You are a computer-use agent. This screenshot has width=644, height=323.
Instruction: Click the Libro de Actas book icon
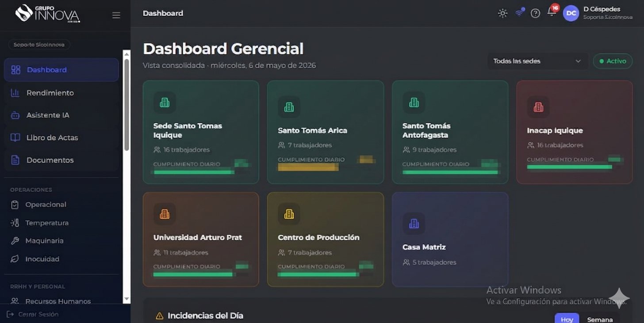coord(15,138)
